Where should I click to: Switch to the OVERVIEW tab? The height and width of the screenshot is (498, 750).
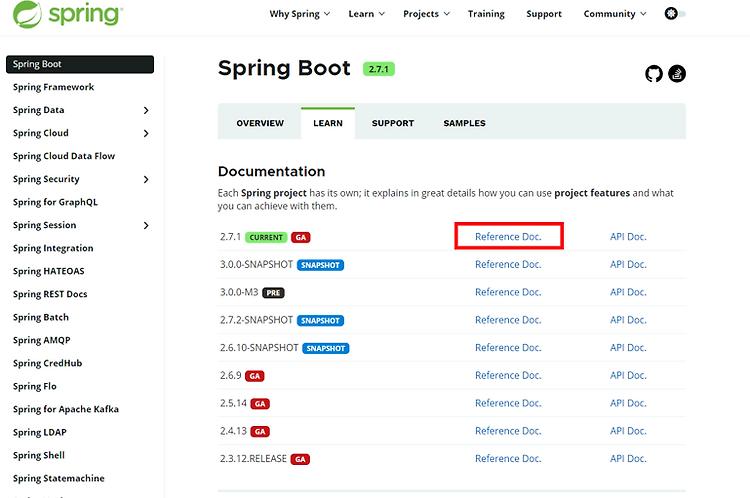click(x=260, y=123)
